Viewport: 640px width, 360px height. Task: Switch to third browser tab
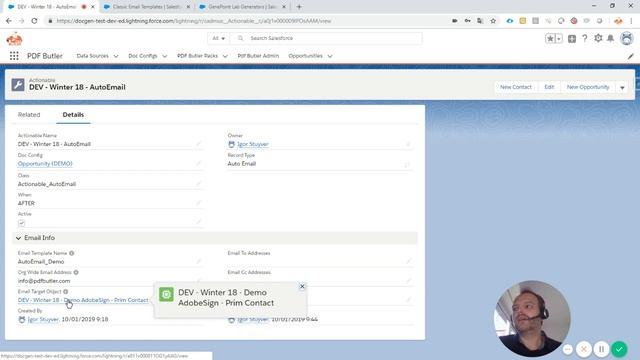coord(242,7)
